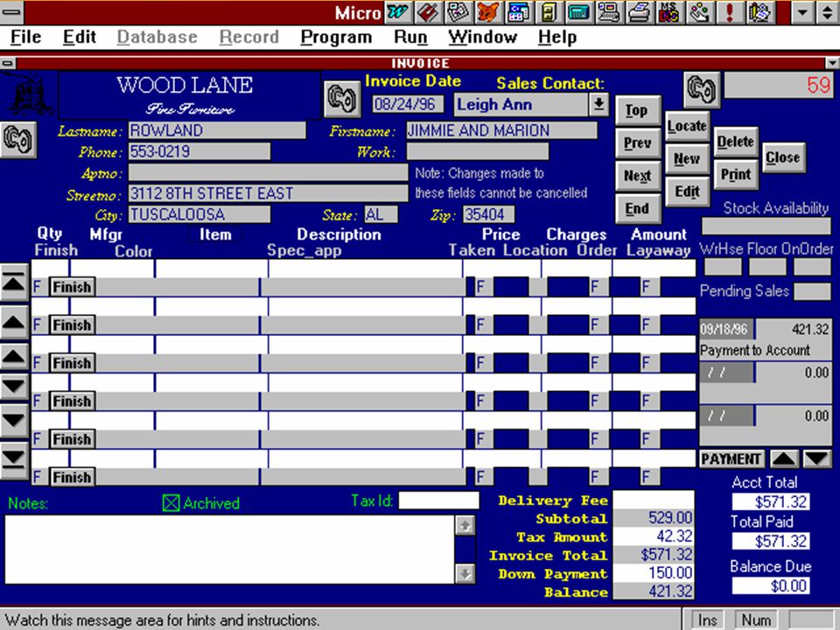Image resolution: width=840 pixels, height=630 pixels.
Task: Click the empty Work phone field
Action: pyautogui.click(x=478, y=151)
